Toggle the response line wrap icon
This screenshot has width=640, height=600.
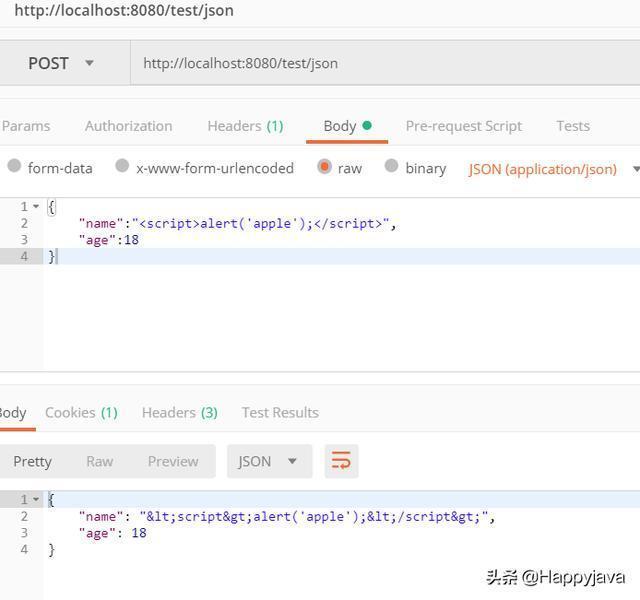341,461
